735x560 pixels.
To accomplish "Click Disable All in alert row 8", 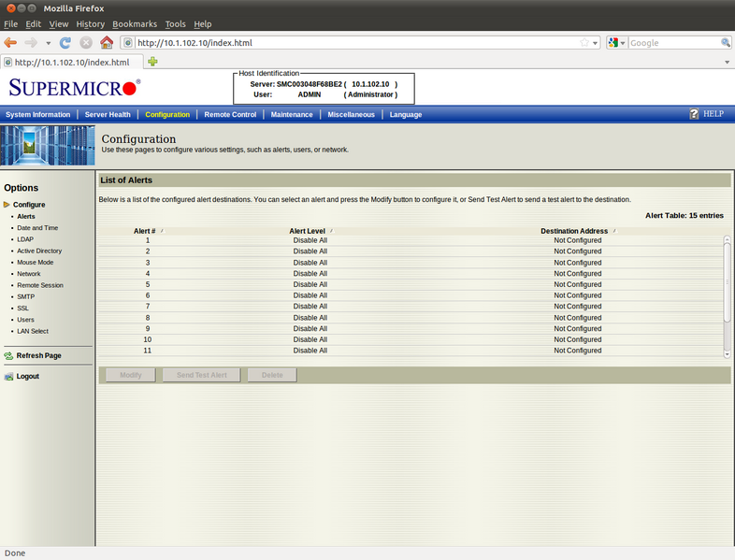I will tap(310, 318).
